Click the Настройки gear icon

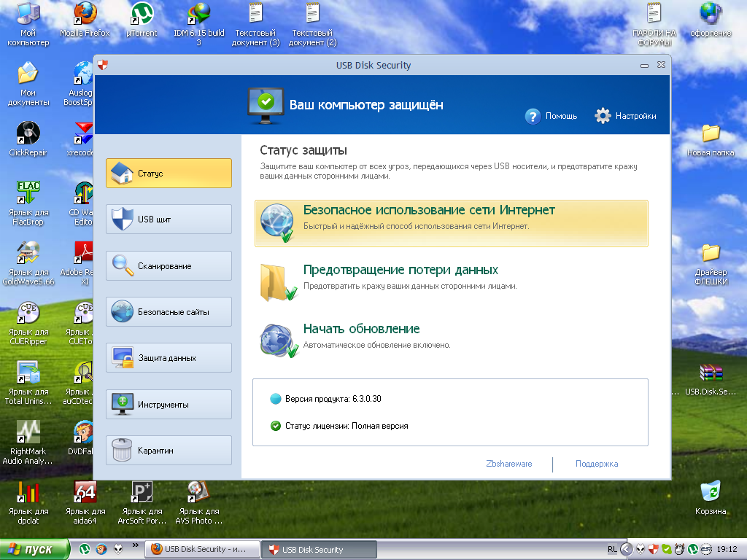tap(603, 116)
